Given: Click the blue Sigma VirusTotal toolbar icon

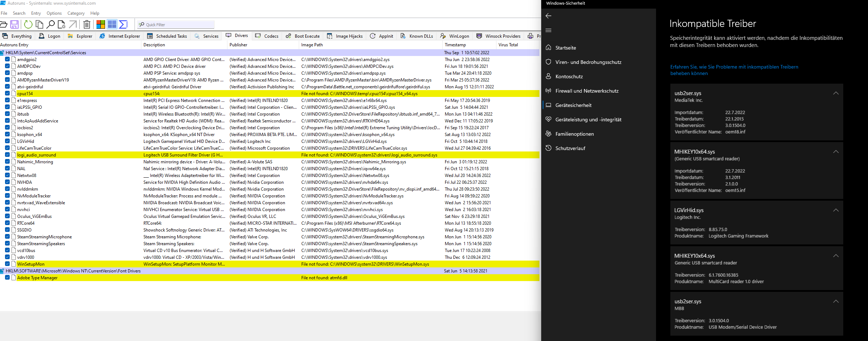Looking at the screenshot, I should coord(123,24).
